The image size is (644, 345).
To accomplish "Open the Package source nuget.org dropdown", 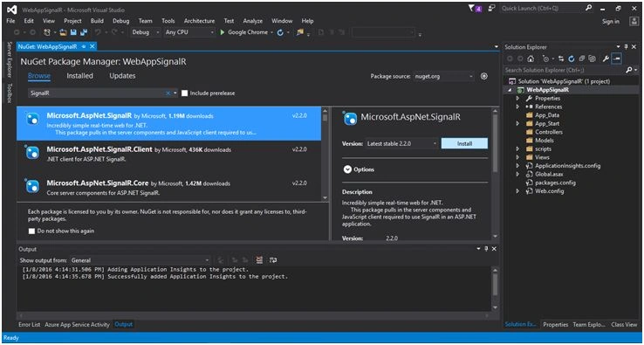I will pyautogui.click(x=443, y=76).
